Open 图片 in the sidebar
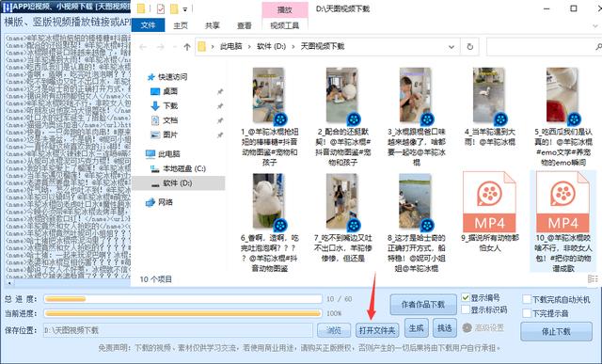The width and height of the screenshot is (602, 364). [x=170, y=135]
